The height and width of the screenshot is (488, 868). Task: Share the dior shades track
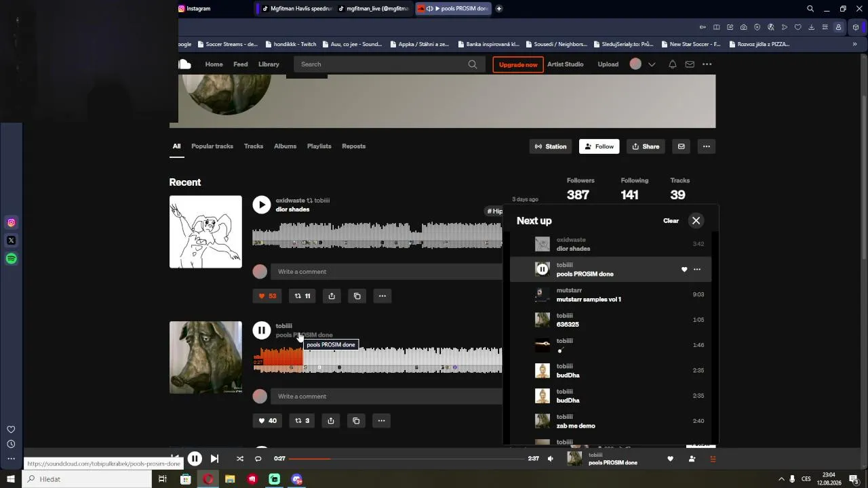(332, 296)
